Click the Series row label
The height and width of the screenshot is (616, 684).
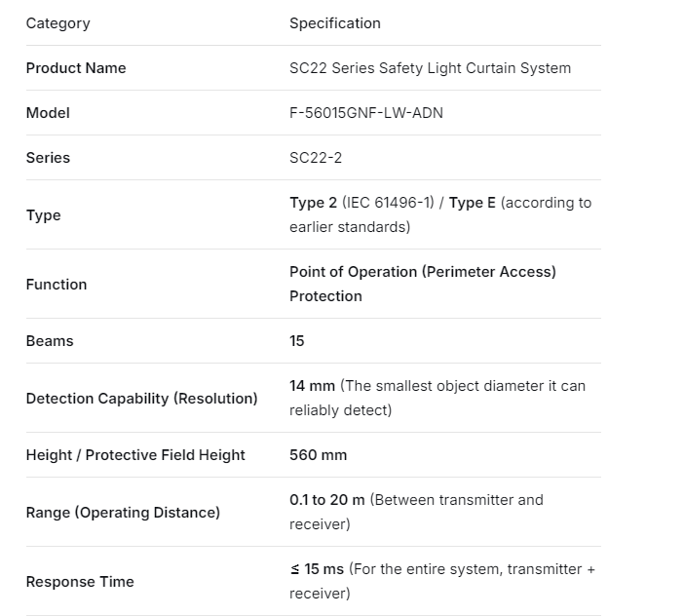[48, 158]
